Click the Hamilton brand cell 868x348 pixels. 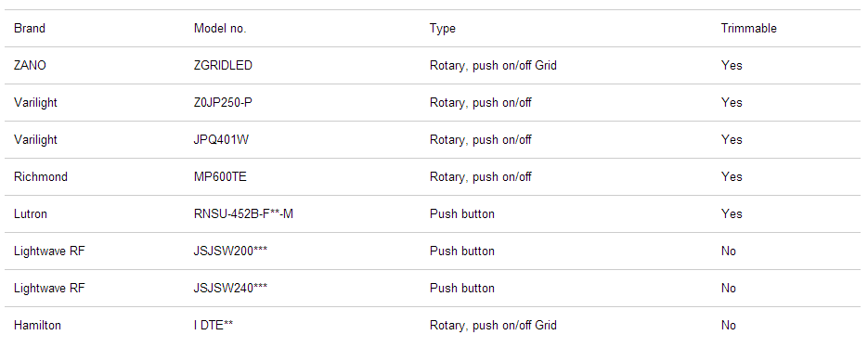pos(37,325)
